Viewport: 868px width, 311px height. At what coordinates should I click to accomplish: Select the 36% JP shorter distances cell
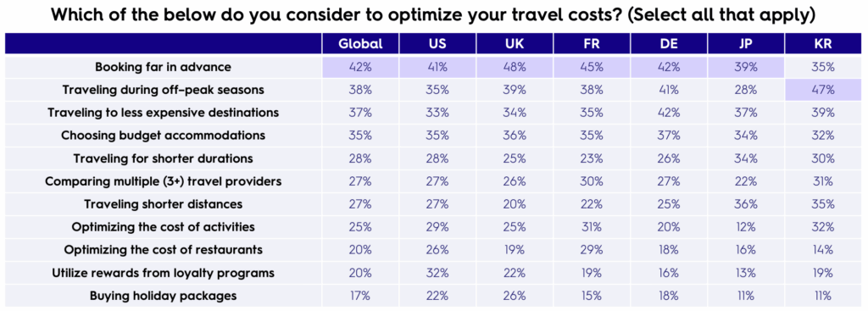pyautogui.click(x=746, y=203)
